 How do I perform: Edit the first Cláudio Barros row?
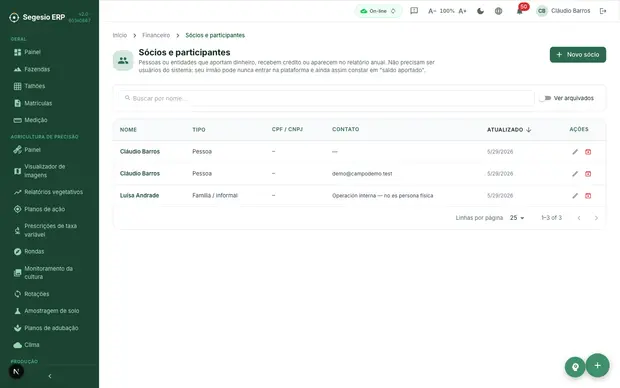[575, 152]
